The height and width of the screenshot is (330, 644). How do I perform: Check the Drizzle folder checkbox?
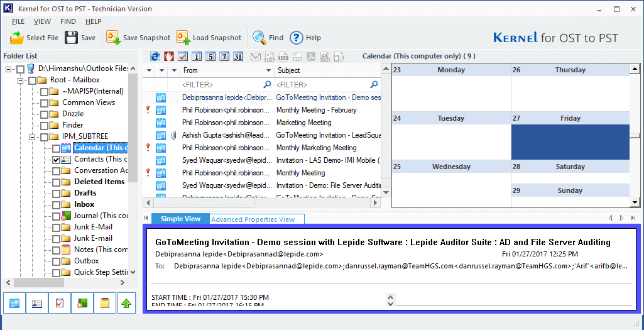[44, 114]
